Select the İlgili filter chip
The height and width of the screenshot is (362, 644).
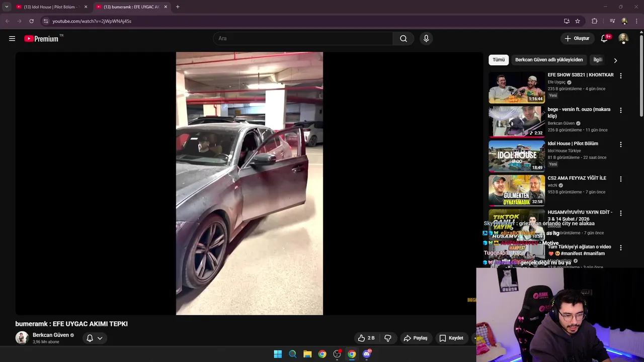598,60
